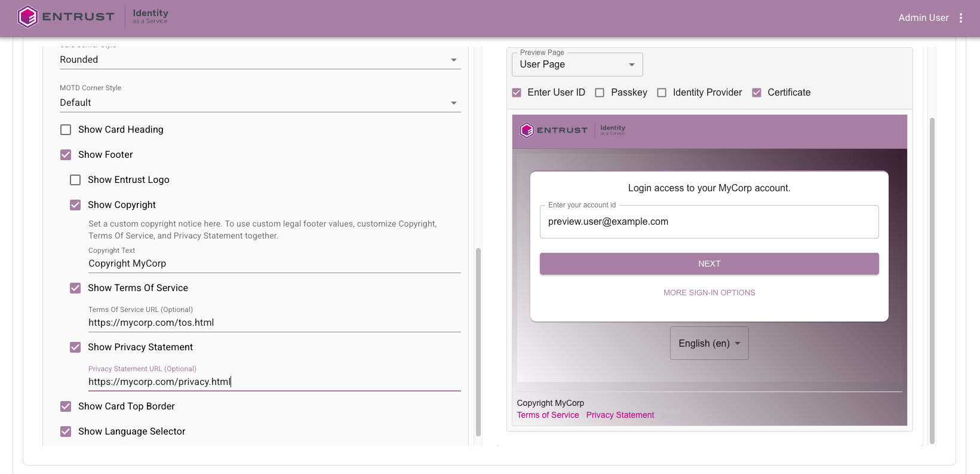The height and width of the screenshot is (474, 980).
Task: Click the Copyright Text input field
Action: (x=275, y=264)
